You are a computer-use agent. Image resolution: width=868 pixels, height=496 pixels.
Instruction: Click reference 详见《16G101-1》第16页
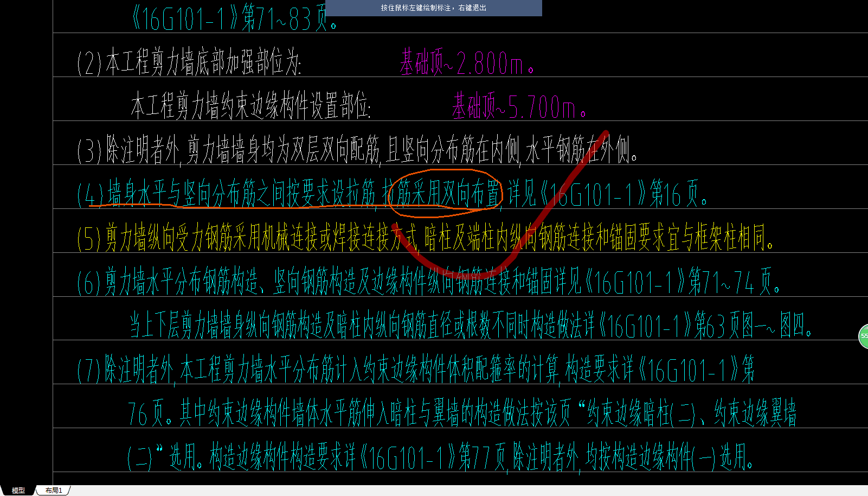608,194
